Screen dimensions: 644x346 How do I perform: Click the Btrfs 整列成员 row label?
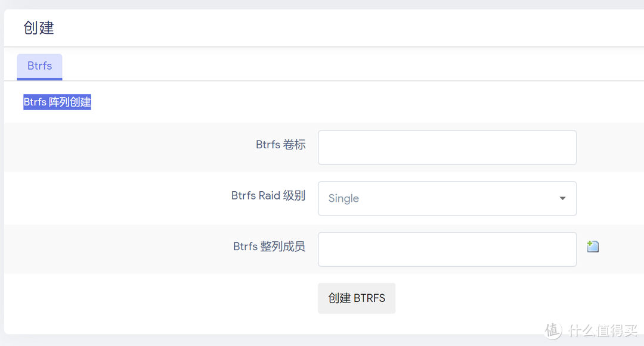click(270, 246)
